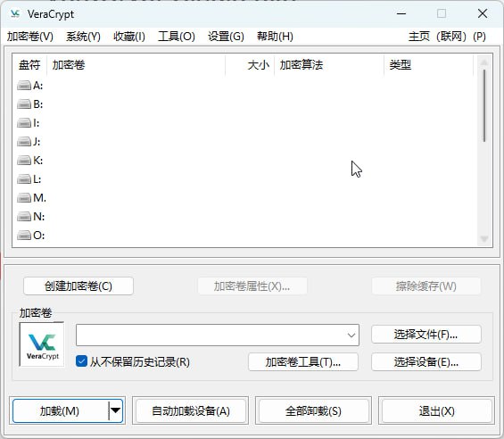
Task: Open the 收藏(I) menu
Action: point(128,37)
